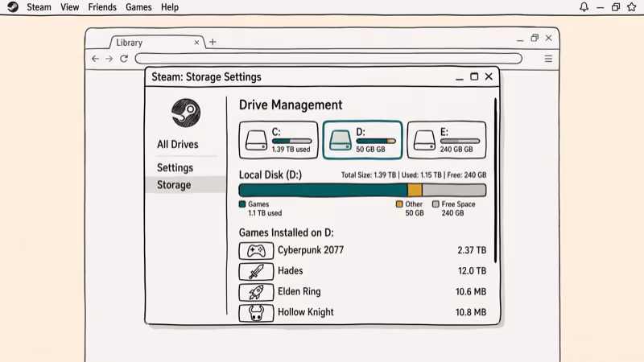Image resolution: width=644 pixels, height=362 pixels.
Task: Click the Cyberpunk 2077 gamepad icon
Action: (256, 250)
